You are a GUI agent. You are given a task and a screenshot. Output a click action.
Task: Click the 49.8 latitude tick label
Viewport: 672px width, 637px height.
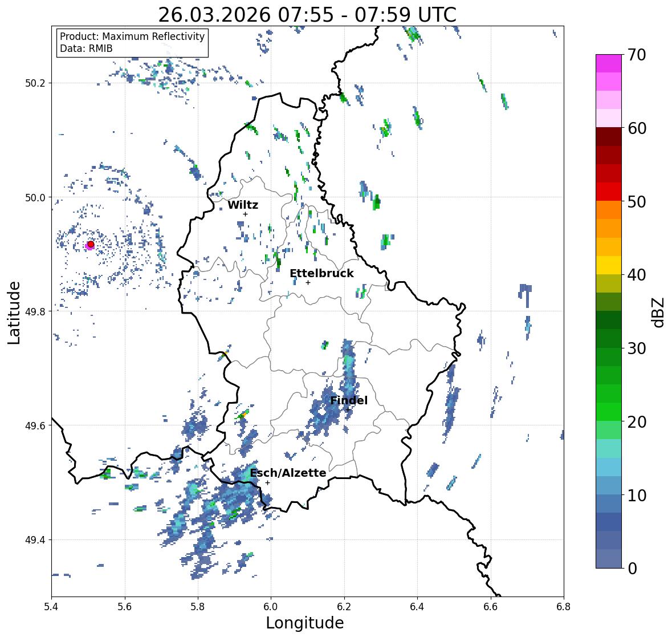[35, 311]
